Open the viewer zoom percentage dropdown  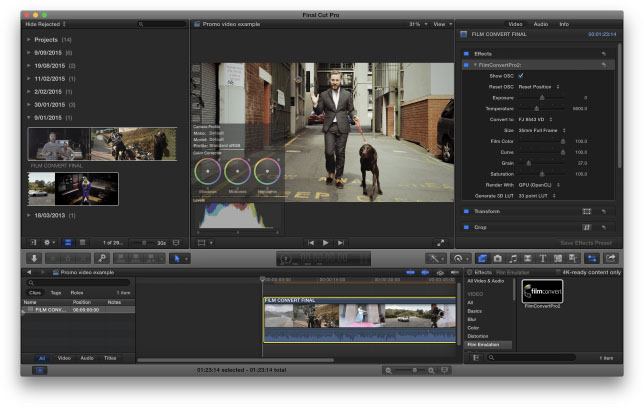418,24
